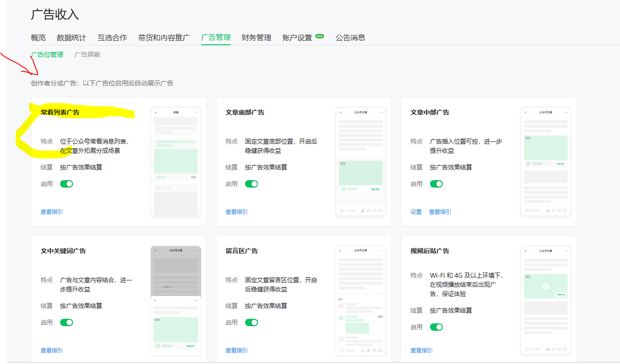Viewport: 620px width, 364px height.
Task: Select 广告位管理 sub-tab
Action: pyautogui.click(x=47, y=55)
